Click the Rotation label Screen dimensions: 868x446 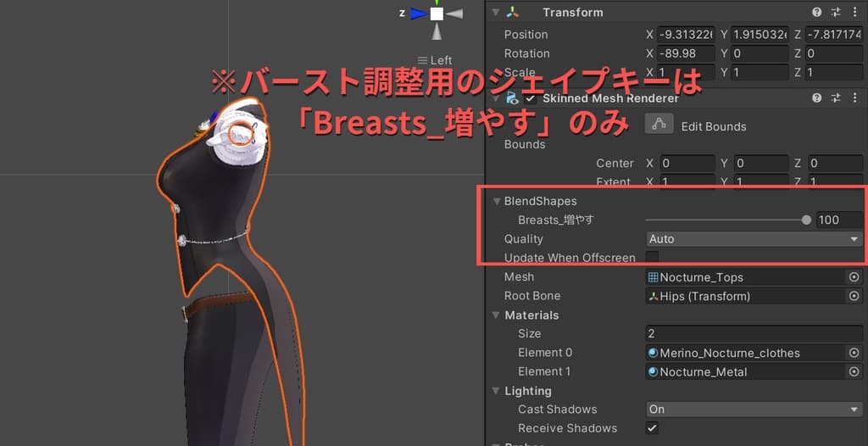[527, 53]
